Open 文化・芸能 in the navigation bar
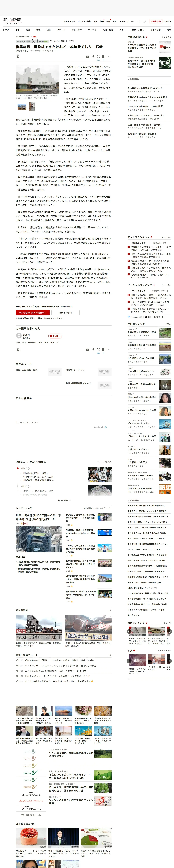The image size is (174, 868). click(x=108, y=30)
